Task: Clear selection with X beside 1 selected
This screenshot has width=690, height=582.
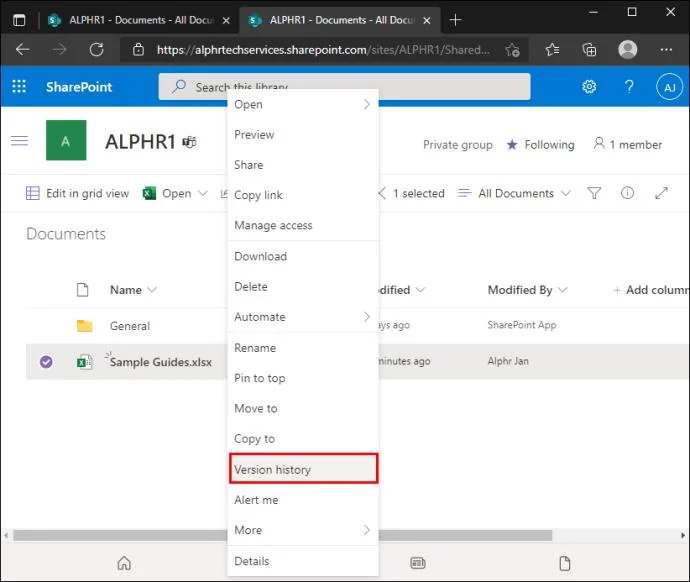Action: (x=382, y=193)
